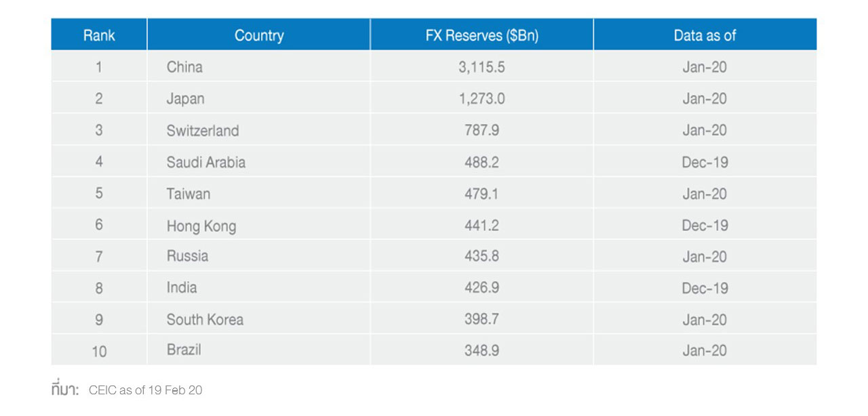The height and width of the screenshot is (416, 868).
Task: Click the Hong Kong cell
Action: 201,226
